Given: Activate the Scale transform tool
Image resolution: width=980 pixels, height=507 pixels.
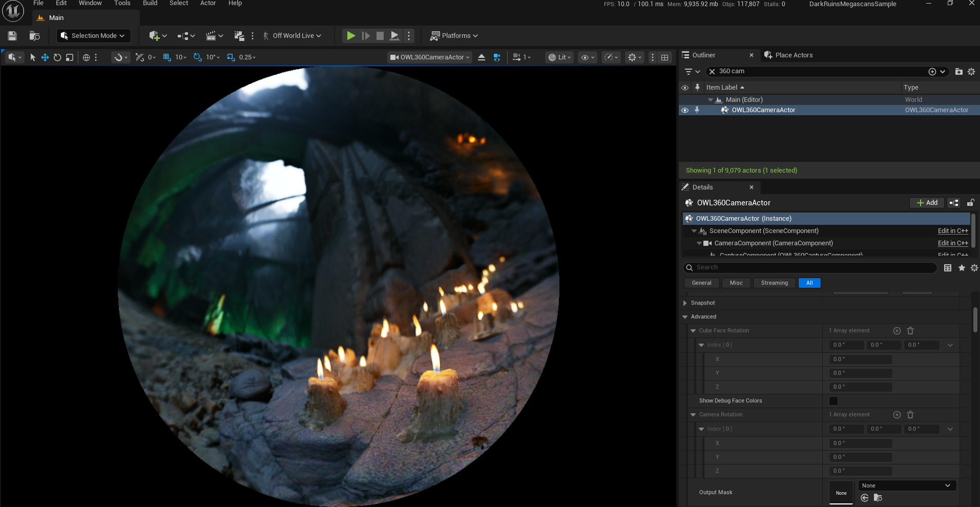Looking at the screenshot, I should 70,57.
